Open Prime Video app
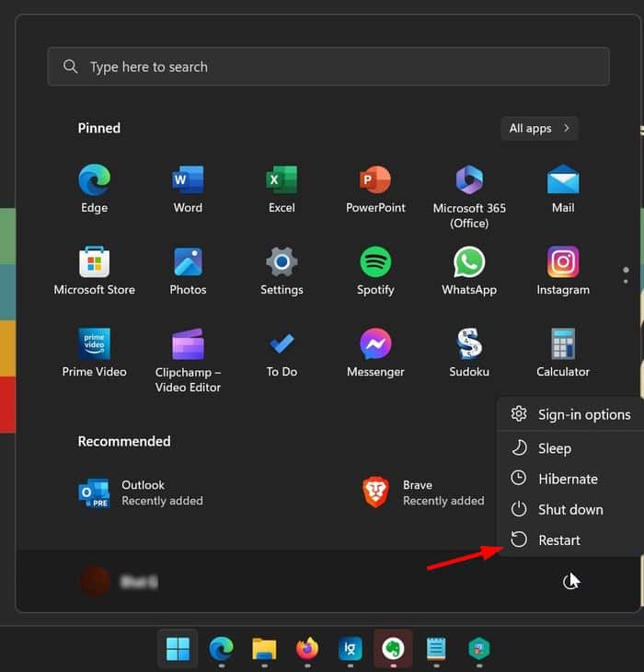This screenshot has height=672, width=644. 94,353
